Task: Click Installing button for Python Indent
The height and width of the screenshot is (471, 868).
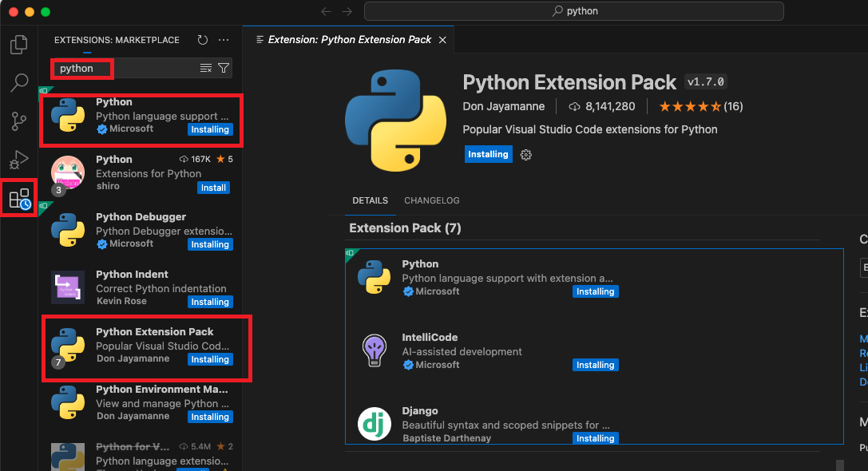Action: tap(210, 303)
